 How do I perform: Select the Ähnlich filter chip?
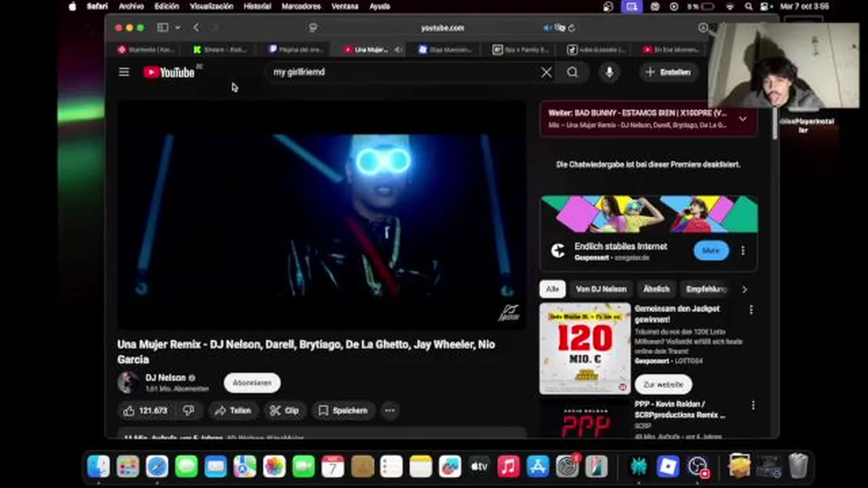[x=656, y=289]
